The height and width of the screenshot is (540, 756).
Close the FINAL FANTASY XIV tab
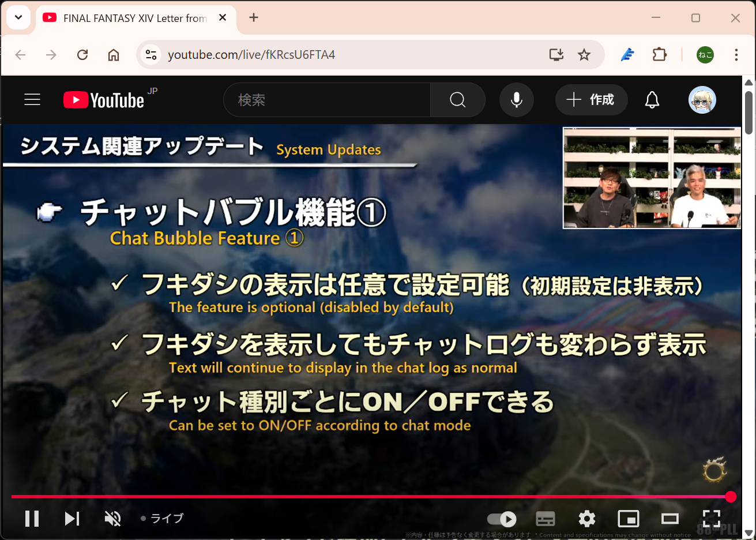point(223,18)
